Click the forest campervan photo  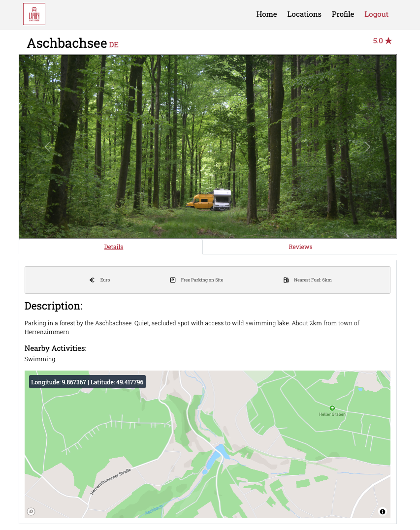(x=208, y=147)
